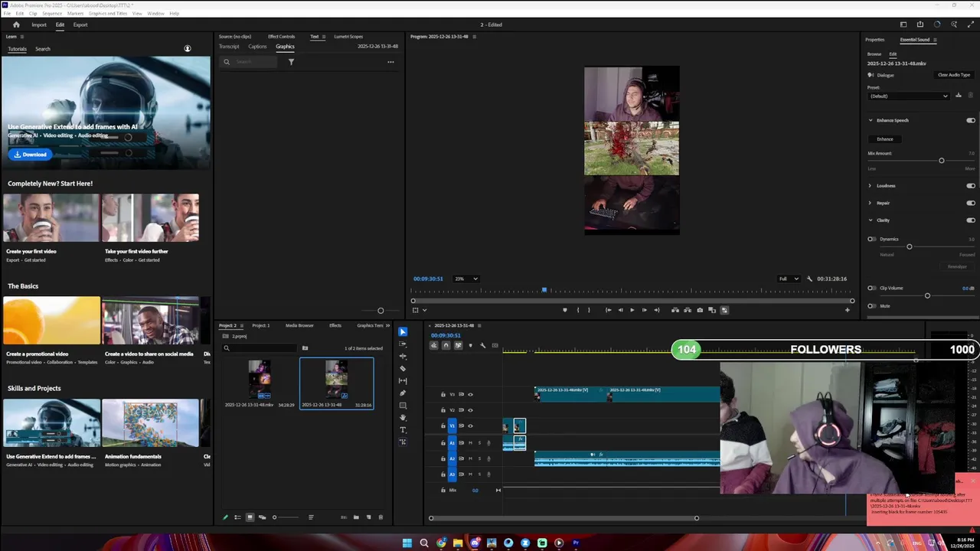Toggle Enhance Speech switch
The image size is (980, 551).
[971, 120]
